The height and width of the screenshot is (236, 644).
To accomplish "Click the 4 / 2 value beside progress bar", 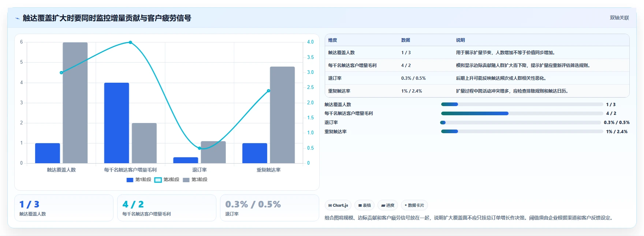I will 611,113.
